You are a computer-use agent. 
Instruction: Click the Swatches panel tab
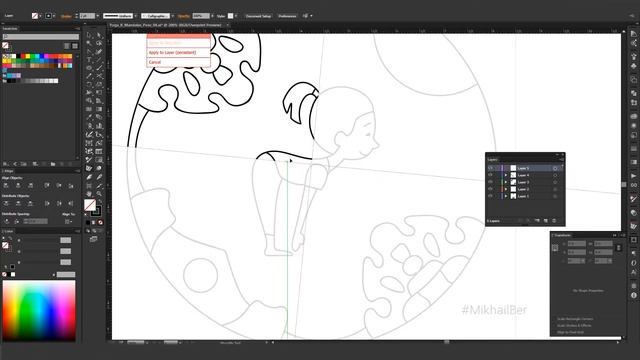[10, 29]
